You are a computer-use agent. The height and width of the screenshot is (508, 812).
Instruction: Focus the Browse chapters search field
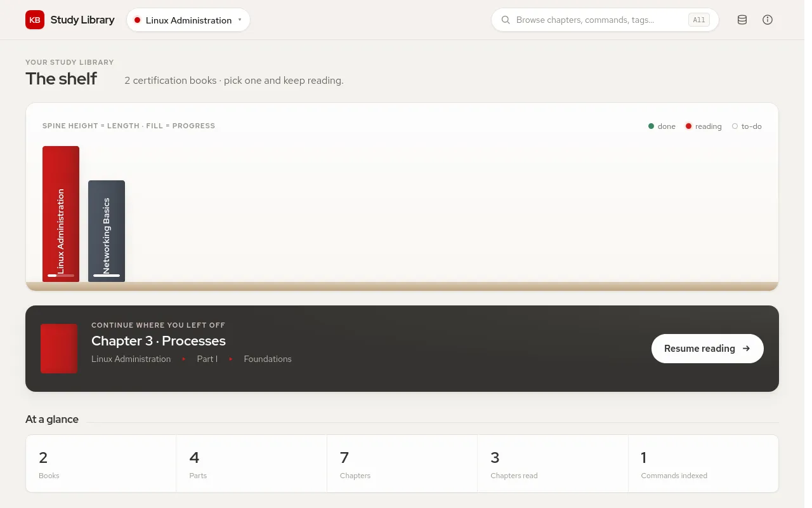605,20
